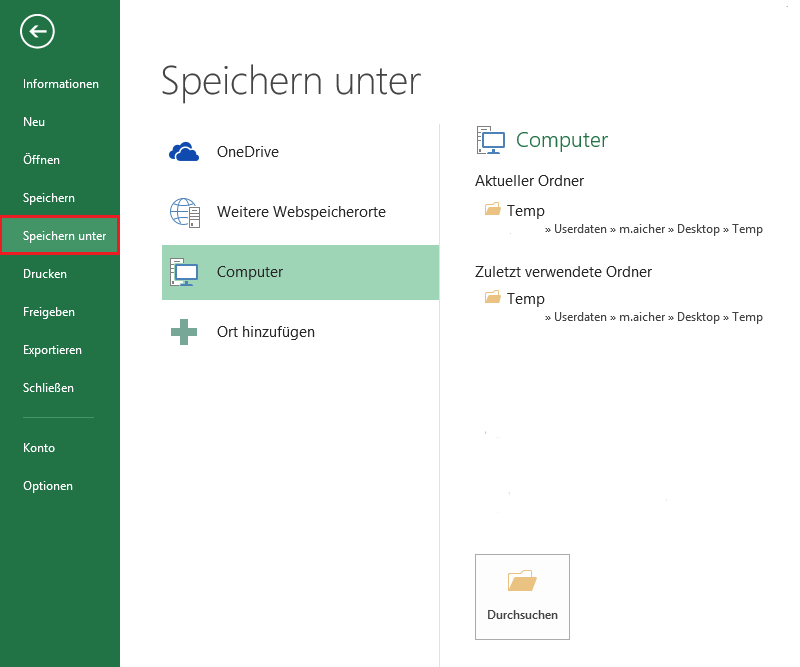This screenshot has height=667, width=800.
Task: Click Speichern in the left sidebar
Action: pos(49,198)
